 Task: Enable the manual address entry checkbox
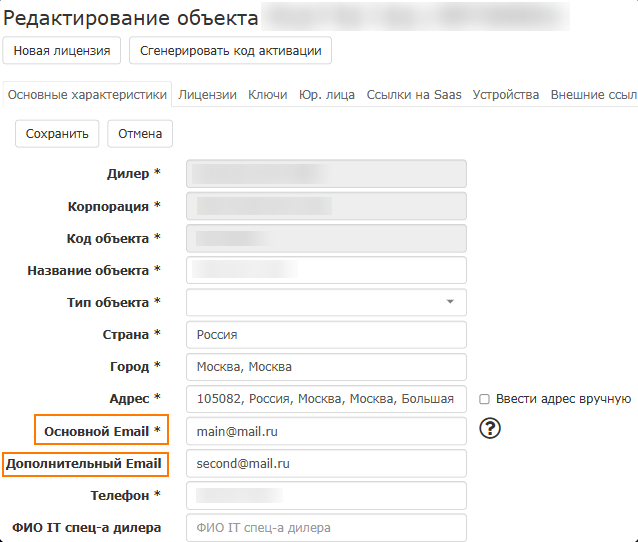coord(484,399)
